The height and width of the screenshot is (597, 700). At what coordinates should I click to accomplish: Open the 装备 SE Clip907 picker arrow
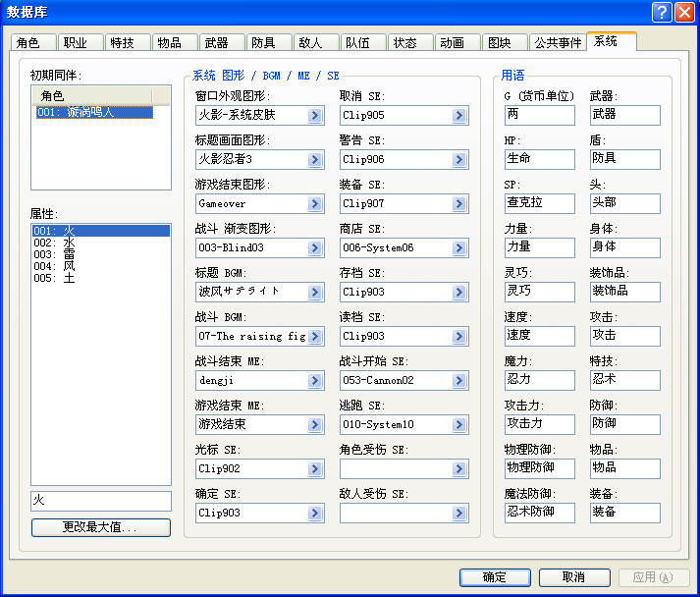click(x=458, y=203)
